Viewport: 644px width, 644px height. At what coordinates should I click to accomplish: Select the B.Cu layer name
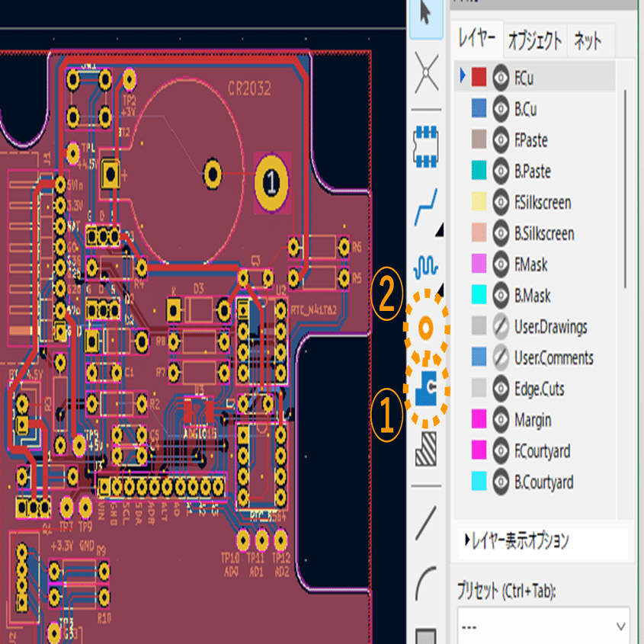[525, 109]
